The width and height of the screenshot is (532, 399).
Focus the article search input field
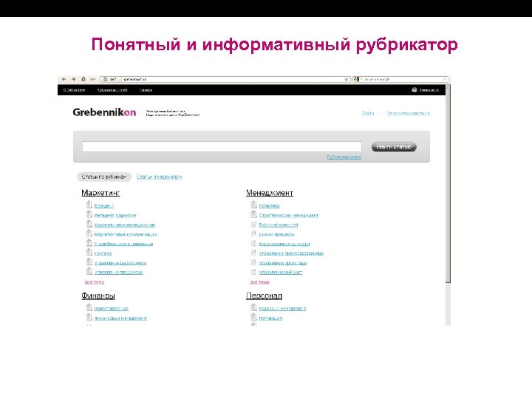(x=222, y=146)
